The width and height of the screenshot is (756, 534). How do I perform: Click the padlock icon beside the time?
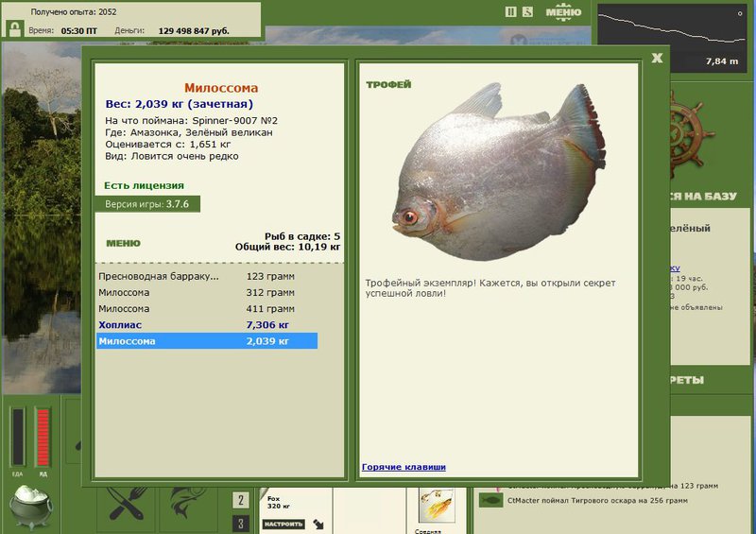[x=15, y=29]
